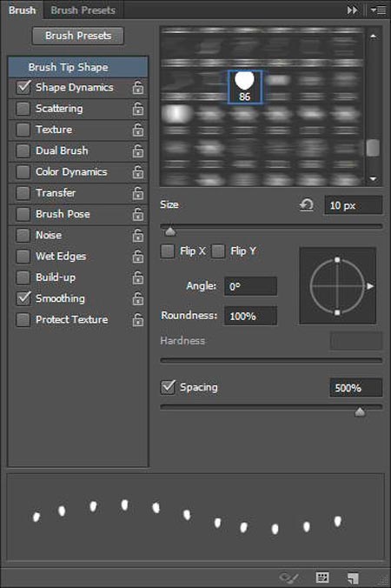
Task: Create new brush using bottom-right icon
Action: point(353,578)
